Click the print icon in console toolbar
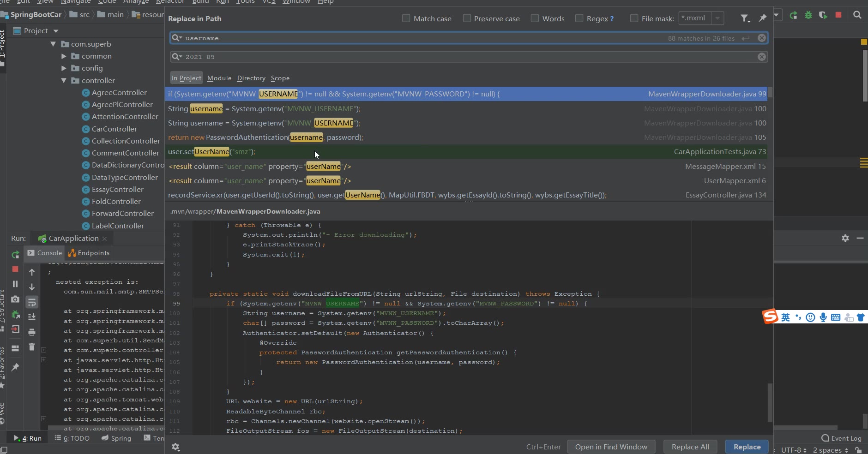The width and height of the screenshot is (868, 454). 32,332
